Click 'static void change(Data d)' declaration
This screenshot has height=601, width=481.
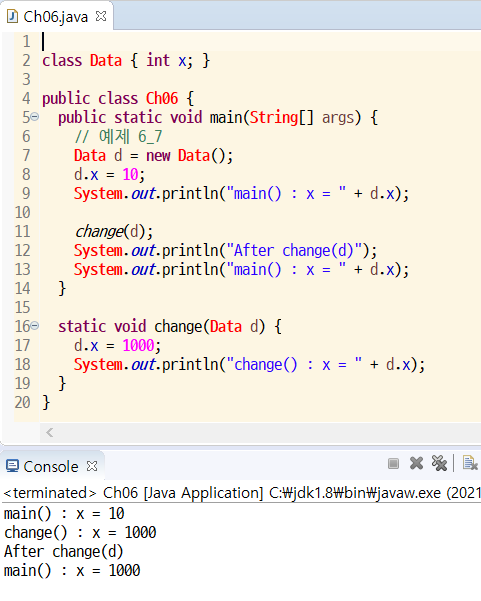(170, 327)
